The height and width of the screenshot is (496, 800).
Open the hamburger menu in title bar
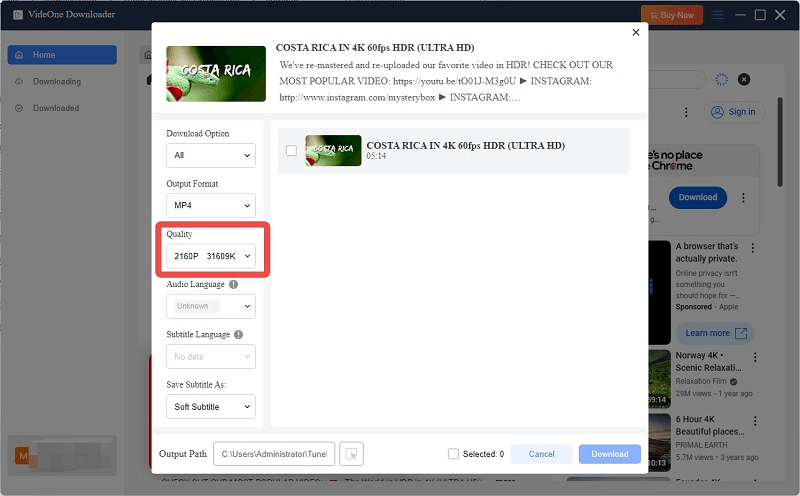717,15
